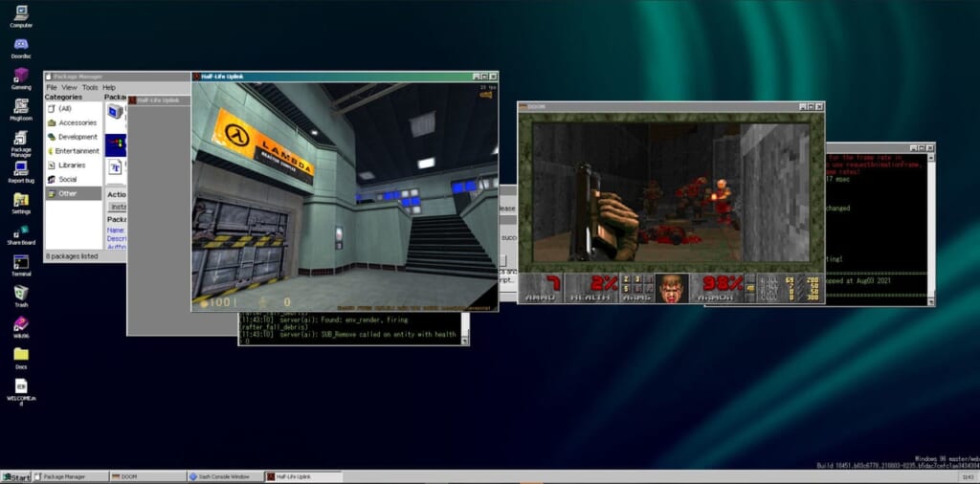Select the Libraries category
Viewport: 980px width, 484px height.
[72, 165]
